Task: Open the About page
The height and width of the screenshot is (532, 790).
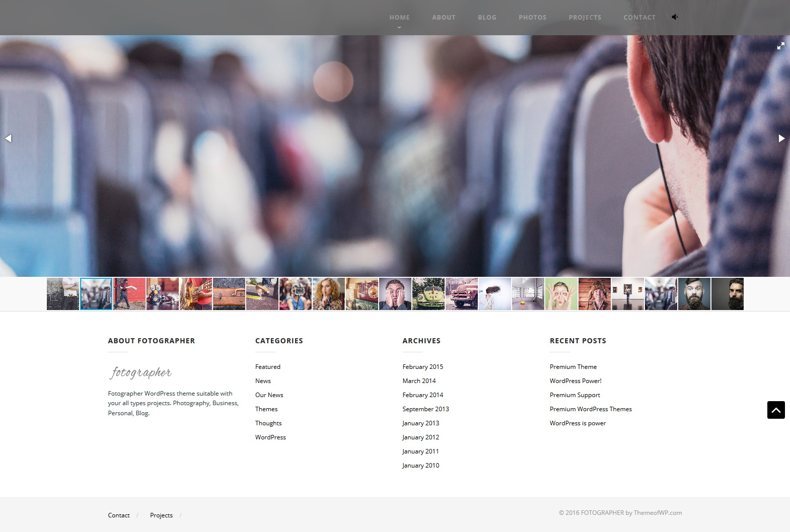Action: pyautogui.click(x=444, y=17)
